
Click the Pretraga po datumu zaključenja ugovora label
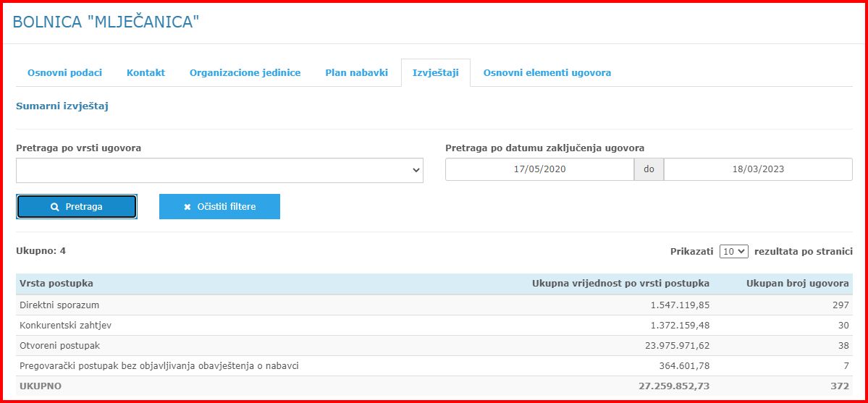coord(544,148)
